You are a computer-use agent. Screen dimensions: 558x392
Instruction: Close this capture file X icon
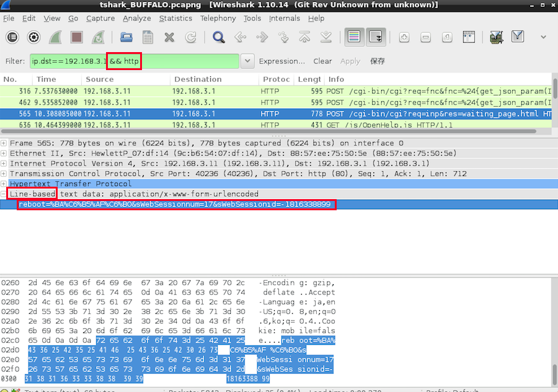click(x=169, y=37)
